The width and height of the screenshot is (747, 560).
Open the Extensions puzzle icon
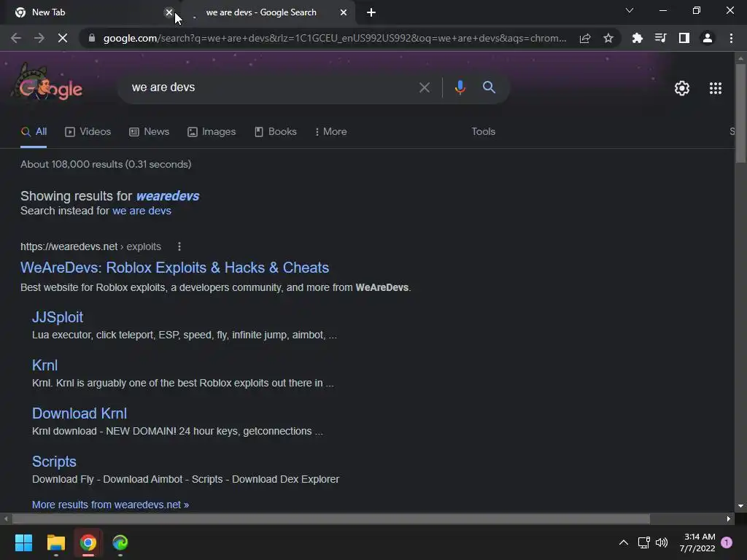point(638,38)
